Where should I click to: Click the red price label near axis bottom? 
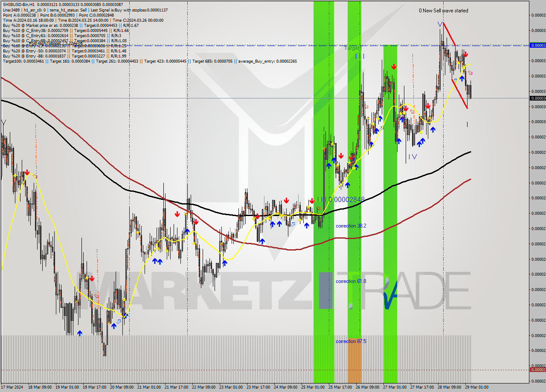pos(537,369)
